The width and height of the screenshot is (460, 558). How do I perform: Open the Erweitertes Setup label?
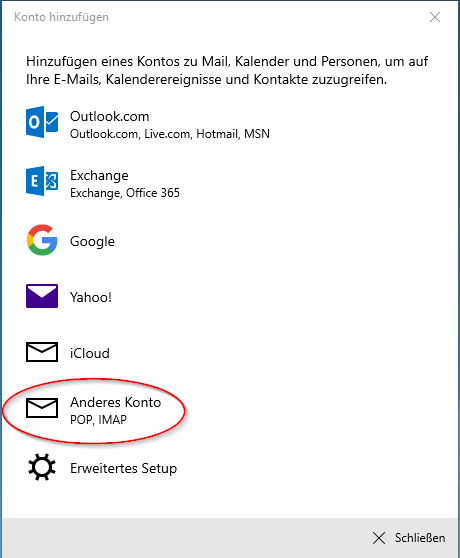click(x=123, y=468)
